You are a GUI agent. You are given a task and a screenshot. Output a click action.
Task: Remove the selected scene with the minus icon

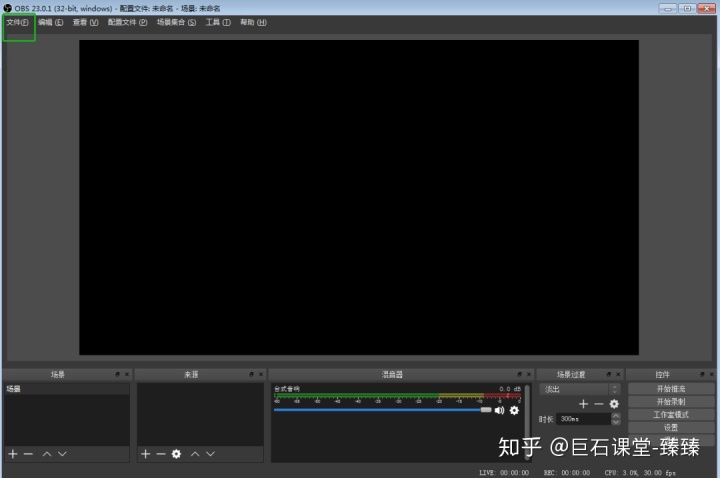[28, 454]
